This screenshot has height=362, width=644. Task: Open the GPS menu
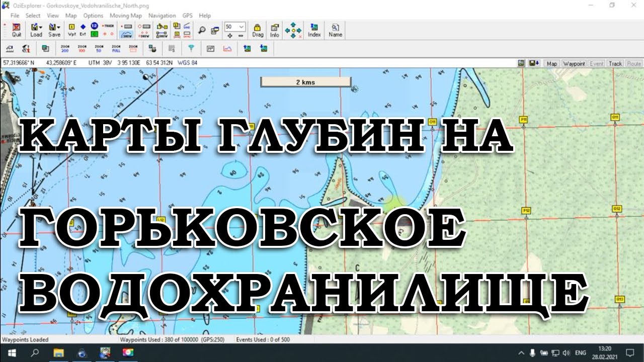[x=187, y=16]
